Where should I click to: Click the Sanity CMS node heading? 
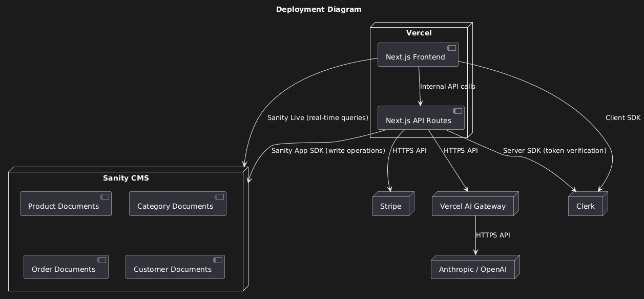[x=126, y=178]
